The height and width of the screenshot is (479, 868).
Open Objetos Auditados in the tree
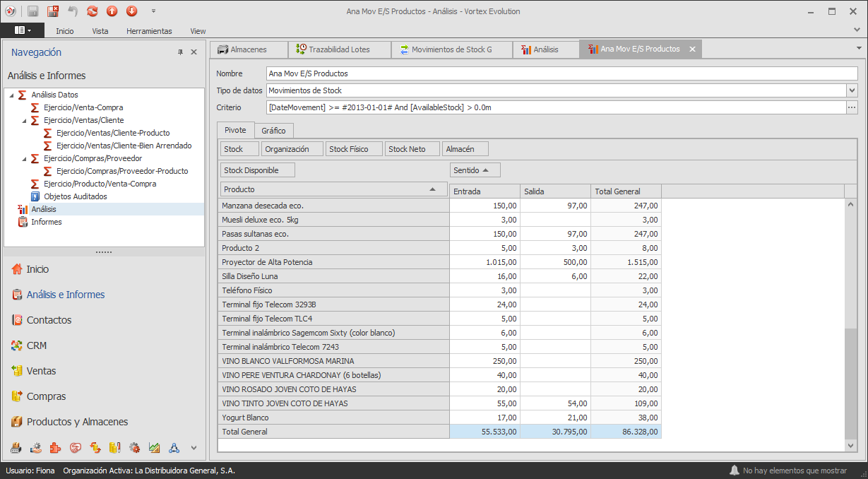coord(76,196)
